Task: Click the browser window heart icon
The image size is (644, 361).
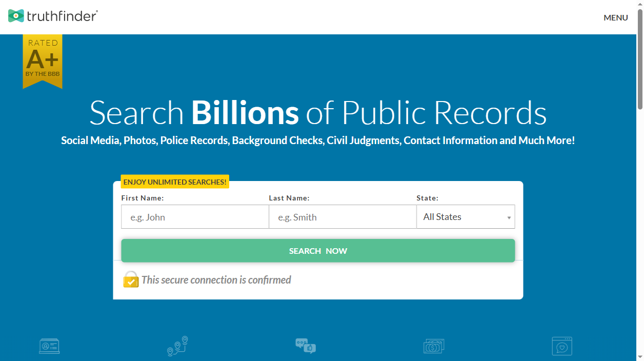Action: 562,346
